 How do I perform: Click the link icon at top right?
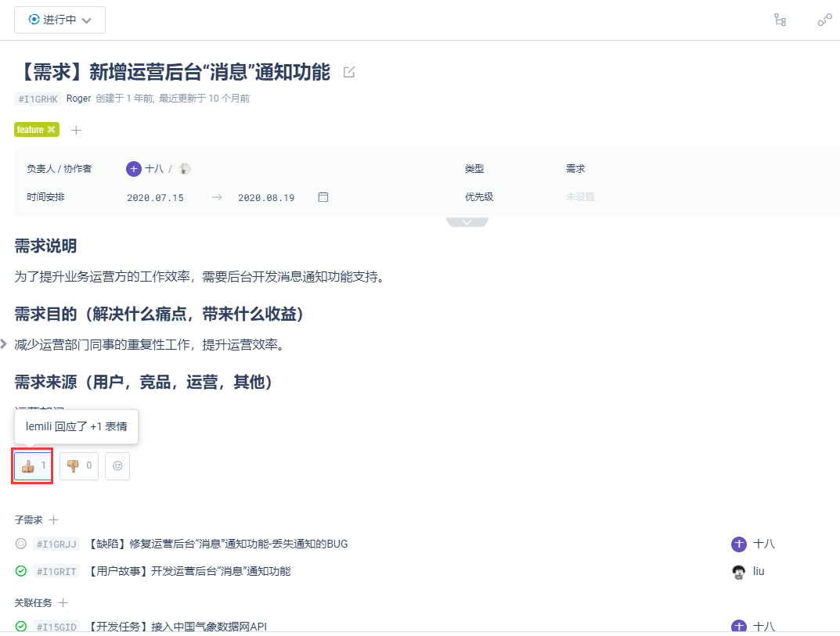[x=824, y=20]
